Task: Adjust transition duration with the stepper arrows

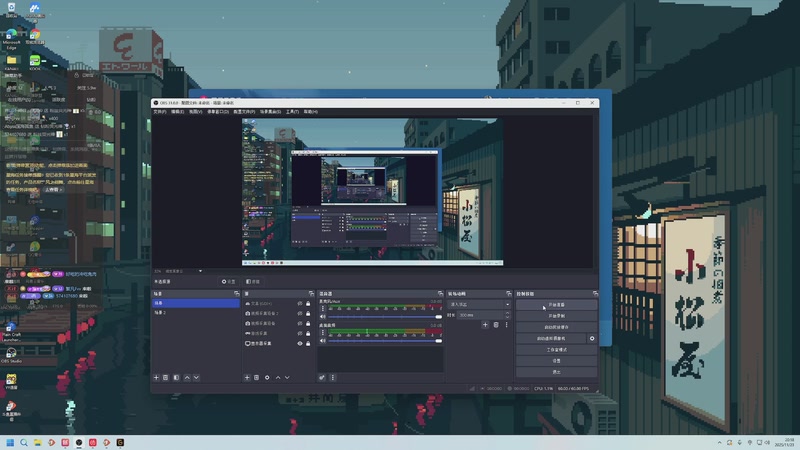Action: 507,315
